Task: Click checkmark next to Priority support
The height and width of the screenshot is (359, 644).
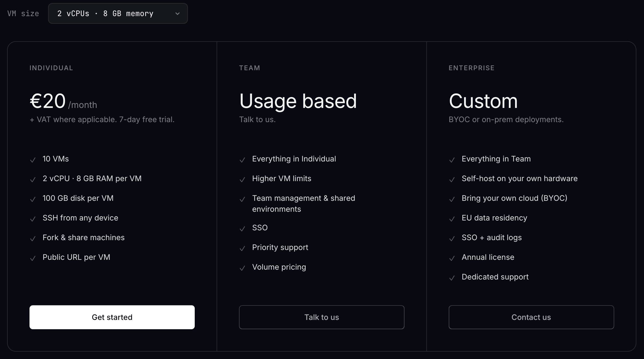Action: 242,248
